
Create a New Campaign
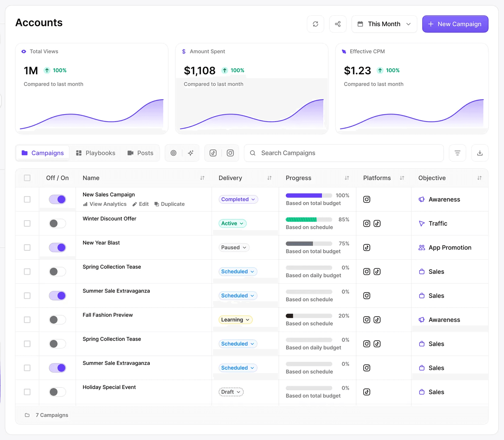(455, 24)
